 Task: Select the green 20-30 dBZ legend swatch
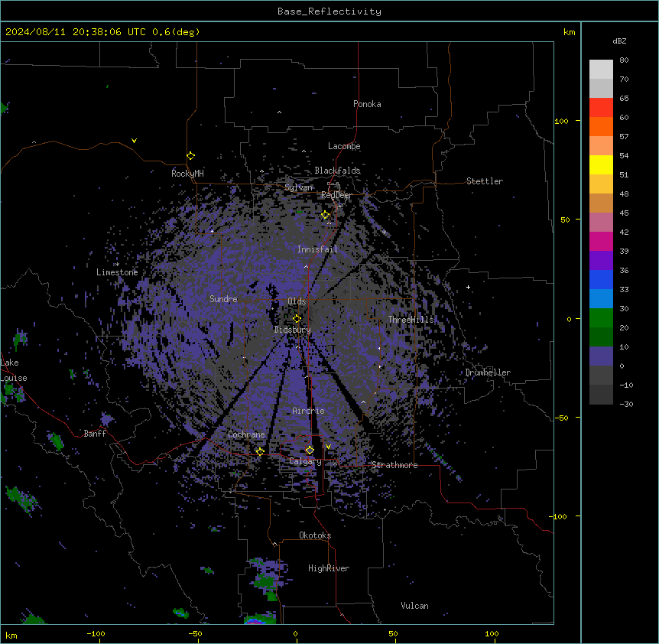(601, 318)
